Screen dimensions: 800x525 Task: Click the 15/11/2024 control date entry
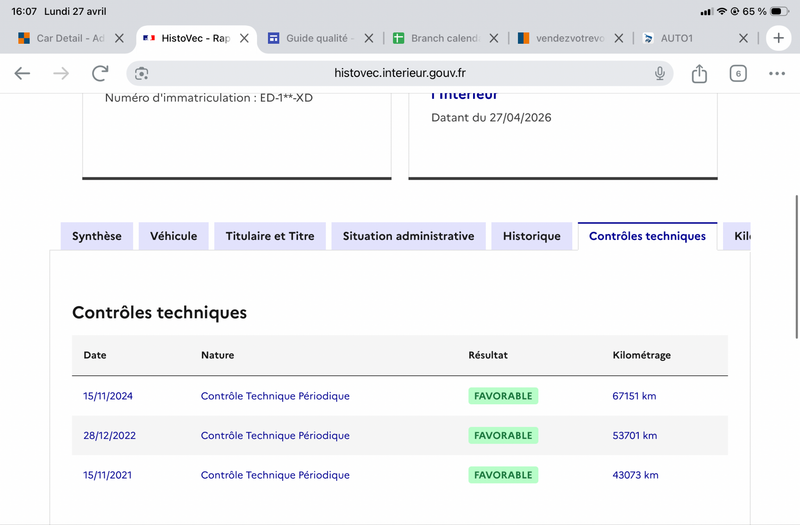(x=108, y=396)
